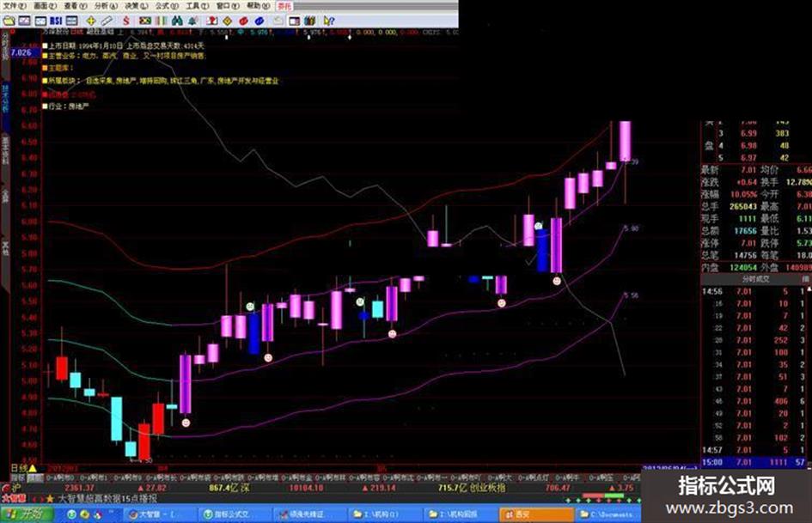Click the red 大智慧 logo at bottom left
Image resolution: width=812 pixels, height=523 pixels.
14,499
